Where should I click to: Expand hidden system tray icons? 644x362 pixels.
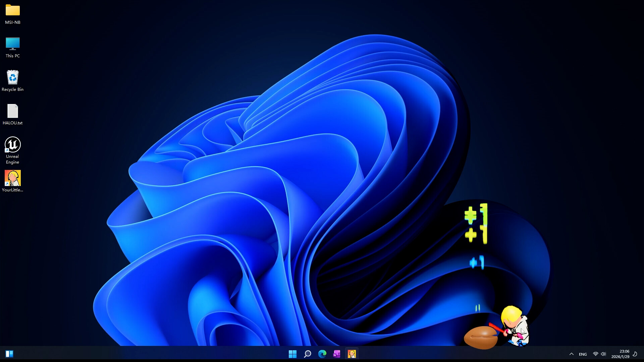tap(571, 354)
